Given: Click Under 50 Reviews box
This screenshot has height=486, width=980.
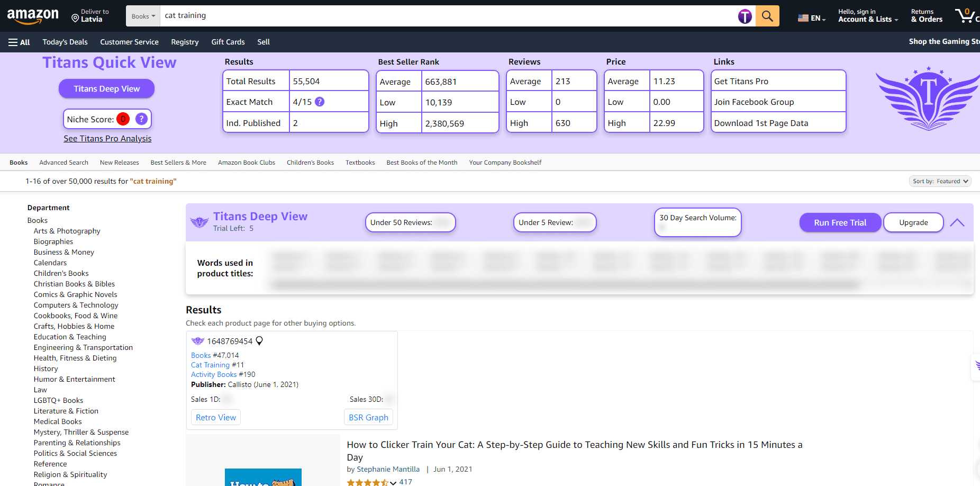Looking at the screenshot, I should (x=410, y=222).
